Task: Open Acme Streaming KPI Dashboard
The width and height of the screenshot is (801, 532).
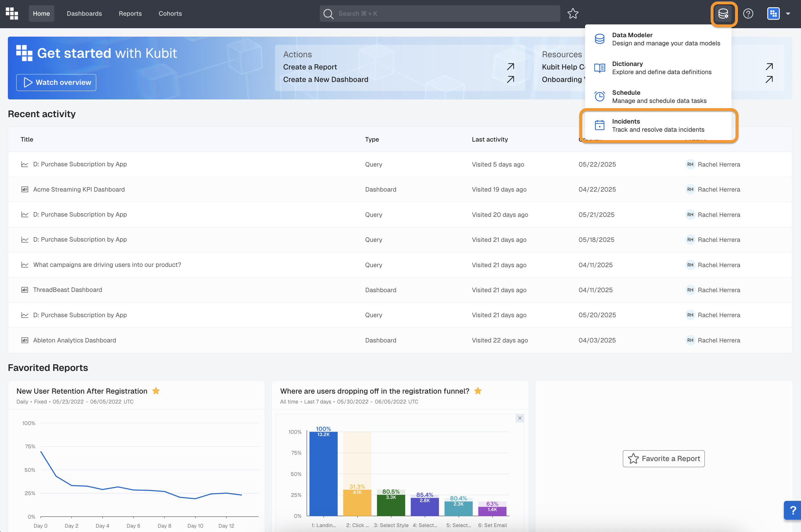Action: [79, 189]
